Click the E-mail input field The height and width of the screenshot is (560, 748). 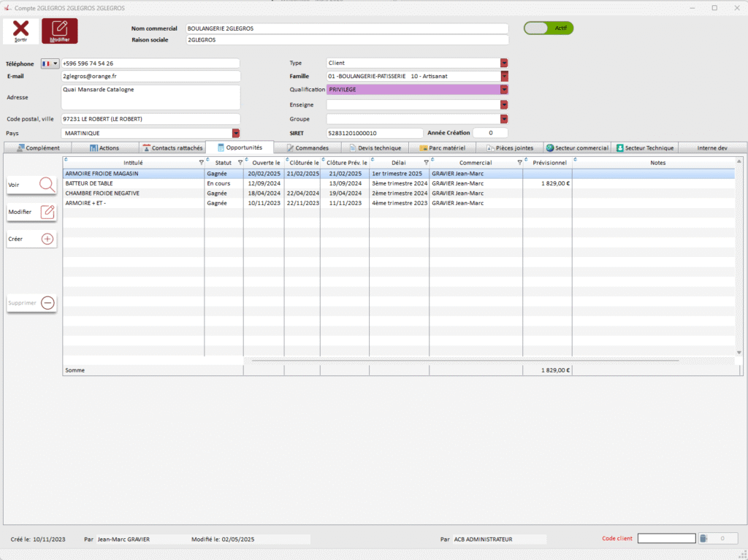(x=150, y=76)
